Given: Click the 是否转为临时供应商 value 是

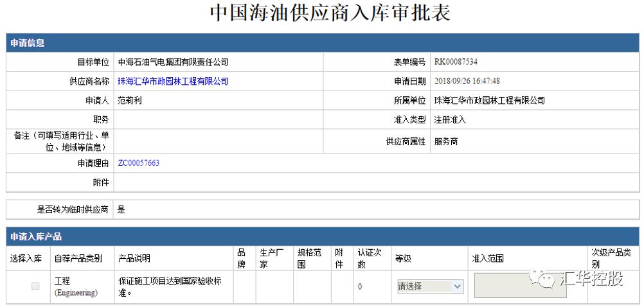Looking at the screenshot, I should point(121,210).
